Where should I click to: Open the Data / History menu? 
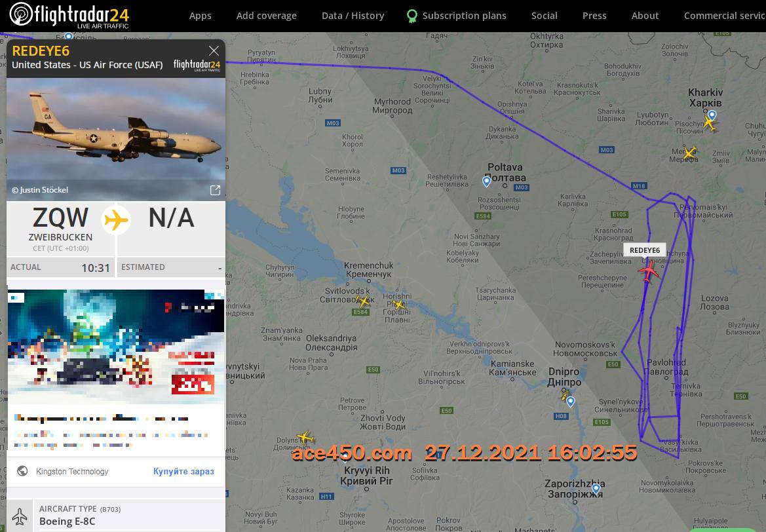pyautogui.click(x=353, y=16)
